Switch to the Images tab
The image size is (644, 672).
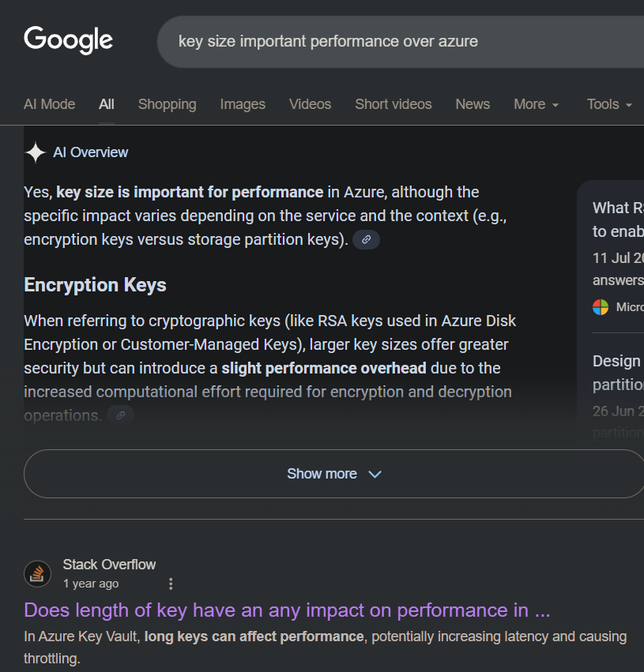click(243, 104)
